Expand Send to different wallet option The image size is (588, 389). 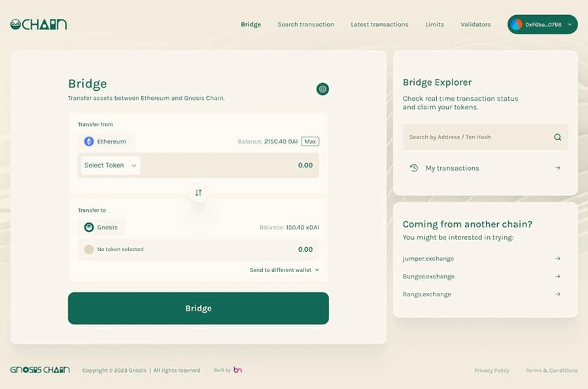pos(284,270)
